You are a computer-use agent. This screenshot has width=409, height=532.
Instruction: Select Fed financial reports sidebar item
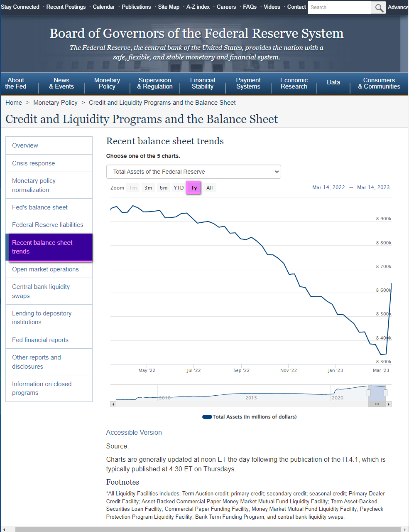pyautogui.click(x=49, y=340)
